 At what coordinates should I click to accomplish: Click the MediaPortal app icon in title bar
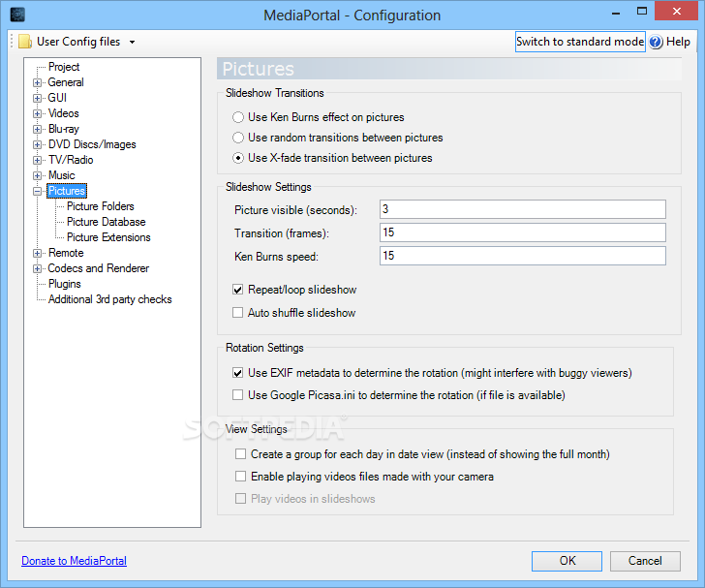click(17, 15)
